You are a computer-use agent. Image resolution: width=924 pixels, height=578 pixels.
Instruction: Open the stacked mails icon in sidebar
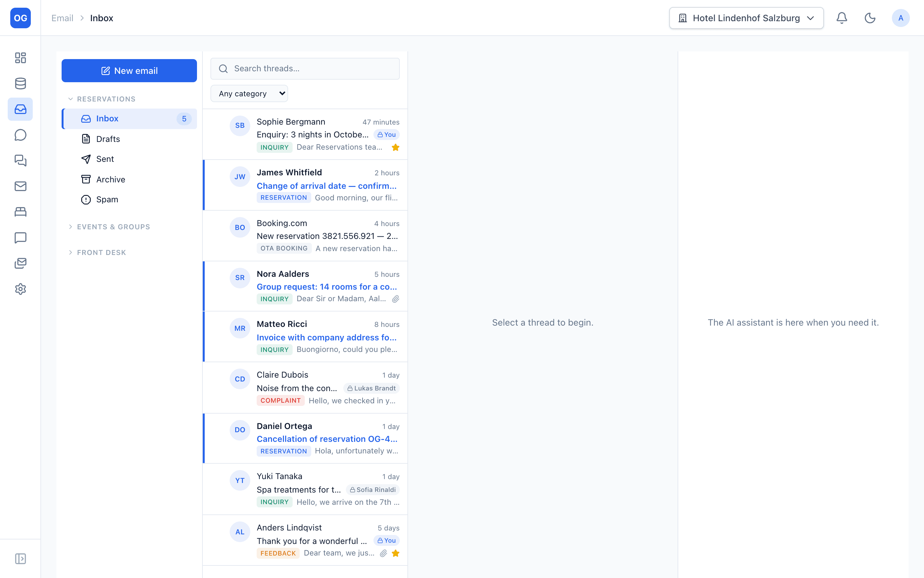[20, 263]
